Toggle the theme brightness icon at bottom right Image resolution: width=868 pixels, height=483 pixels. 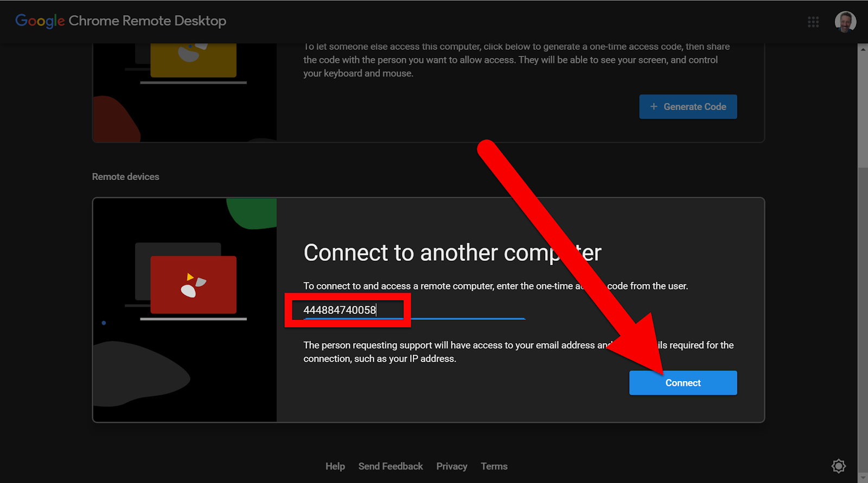click(839, 466)
